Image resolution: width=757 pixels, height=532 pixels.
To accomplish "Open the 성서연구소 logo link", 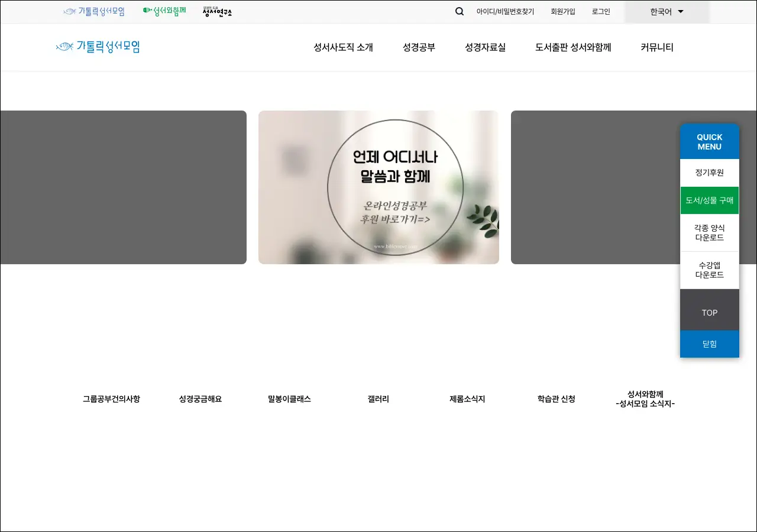I will (217, 11).
